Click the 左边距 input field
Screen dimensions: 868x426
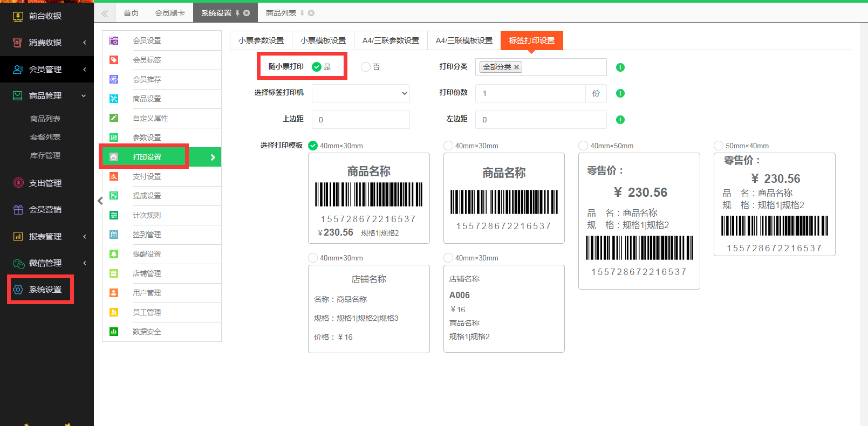pyautogui.click(x=541, y=120)
